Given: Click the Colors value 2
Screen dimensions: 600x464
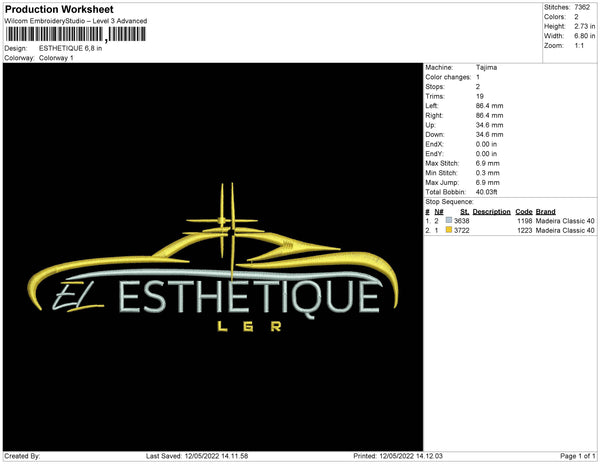Looking at the screenshot, I should (576, 17).
